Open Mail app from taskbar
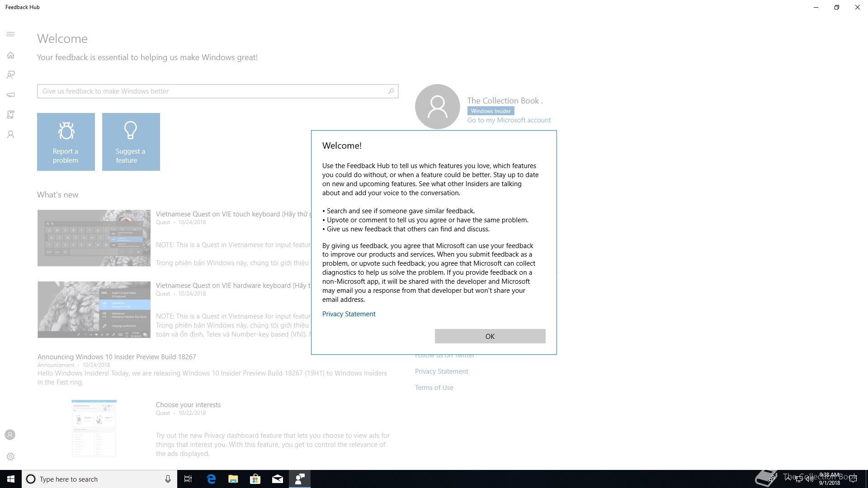Viewport: 868px width, 488px height. 278,479
